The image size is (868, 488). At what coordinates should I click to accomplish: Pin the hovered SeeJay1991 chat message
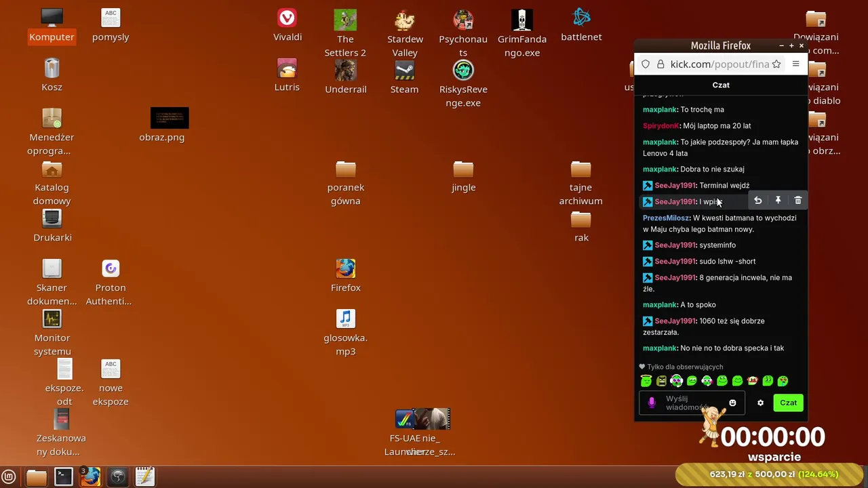778,201
